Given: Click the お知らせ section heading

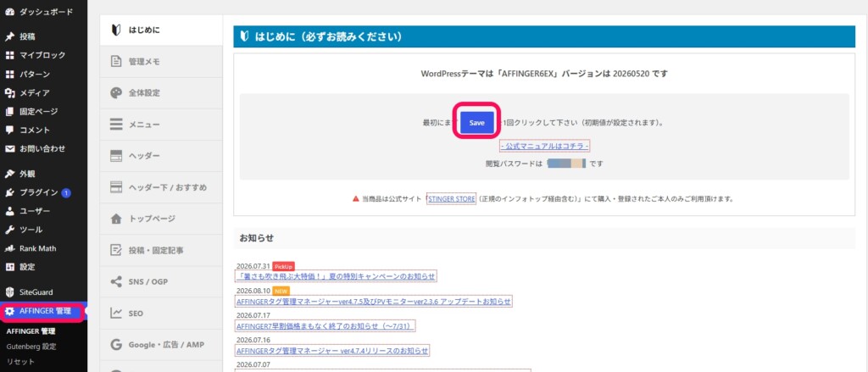Looking at the screenshot, I should (x=257, y=238).
